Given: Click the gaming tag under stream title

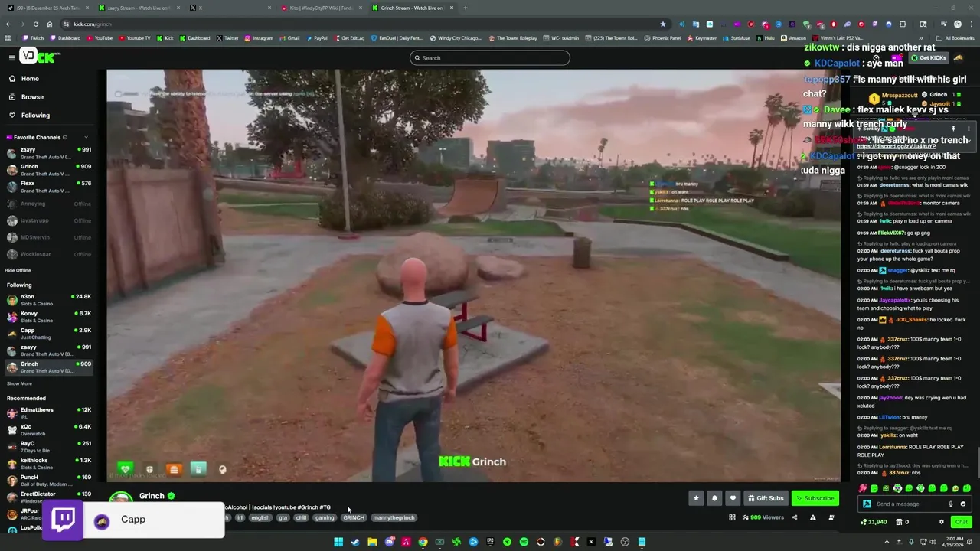Looking at the screenshot, I should click(x=325, y=518).
